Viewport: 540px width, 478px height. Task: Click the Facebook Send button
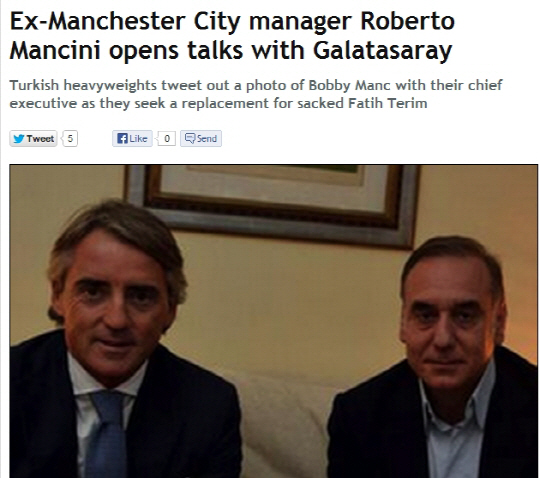click(201, 139)
